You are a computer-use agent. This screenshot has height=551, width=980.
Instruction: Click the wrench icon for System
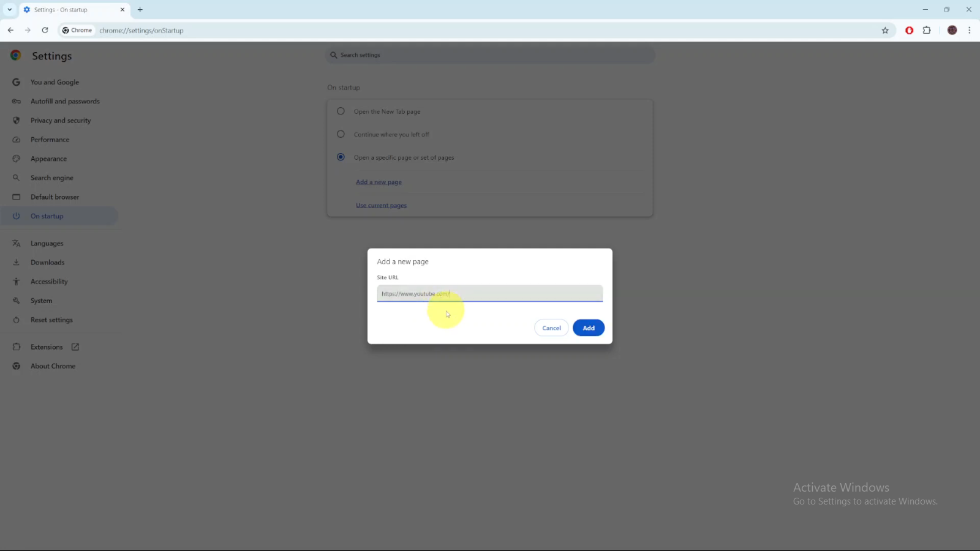[17, 301]
